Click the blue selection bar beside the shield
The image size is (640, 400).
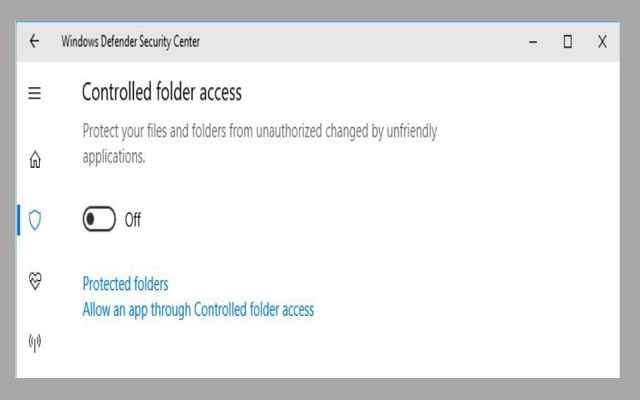pyautogui.click(x=19, y=220)
